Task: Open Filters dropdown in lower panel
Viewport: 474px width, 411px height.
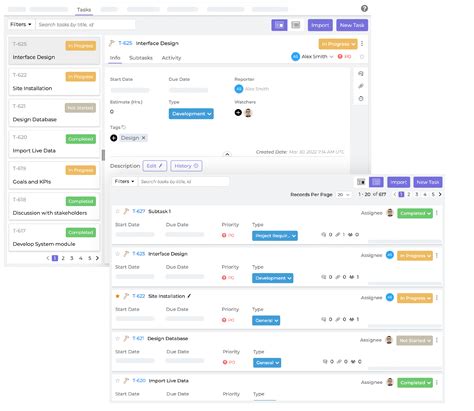Action: (x=124, y=181)
